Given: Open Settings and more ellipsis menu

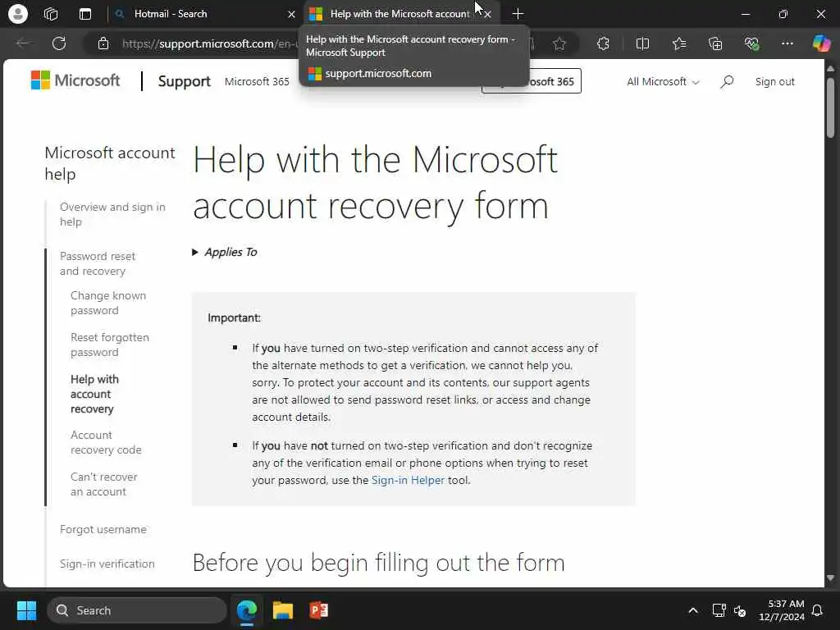Looking at the screenshot, I should click(x=787, y=43).
